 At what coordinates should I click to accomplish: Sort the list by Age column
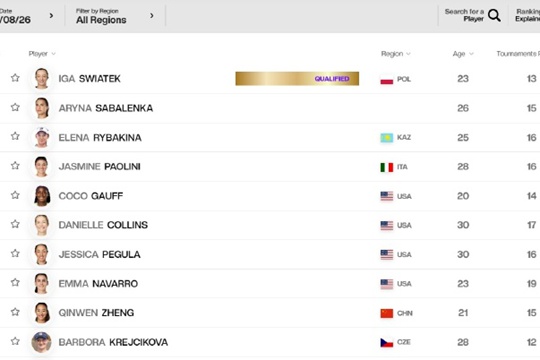click(463, 54)
